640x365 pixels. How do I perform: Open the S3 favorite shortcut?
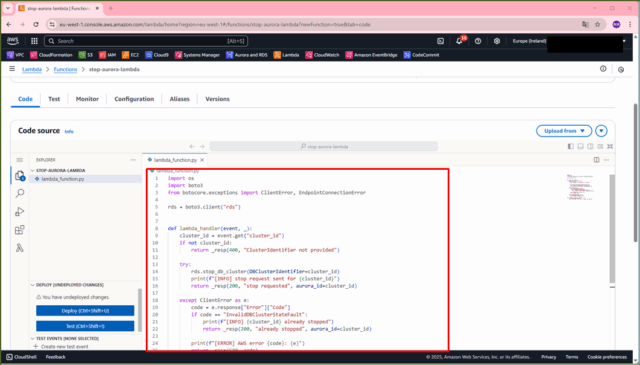click(86, 55)
